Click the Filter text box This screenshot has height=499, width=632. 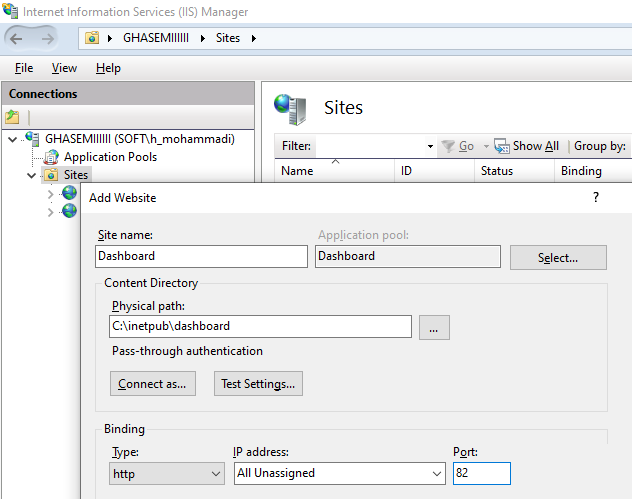370,146
